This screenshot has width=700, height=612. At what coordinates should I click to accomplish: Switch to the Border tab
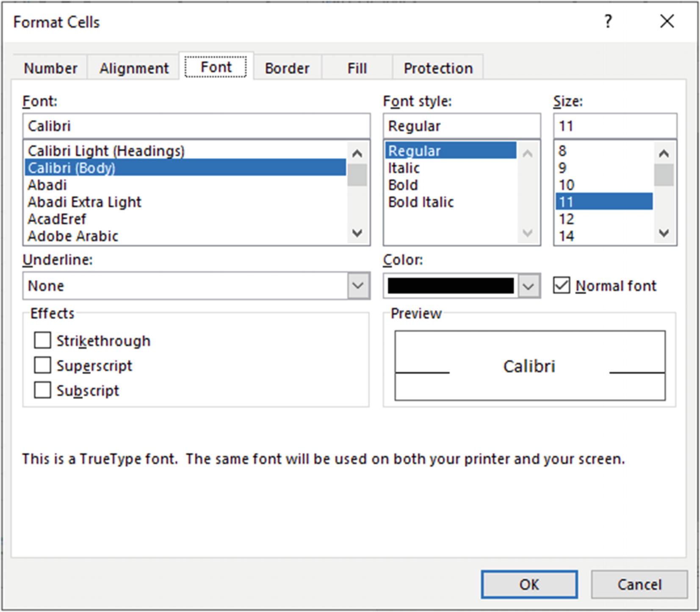pos(287,68)
